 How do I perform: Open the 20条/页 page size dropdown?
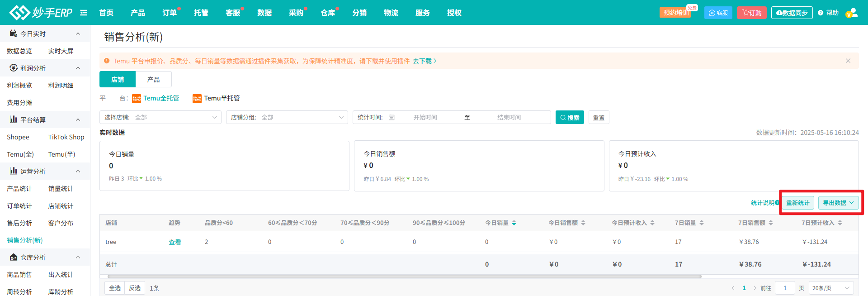point(831,288)
